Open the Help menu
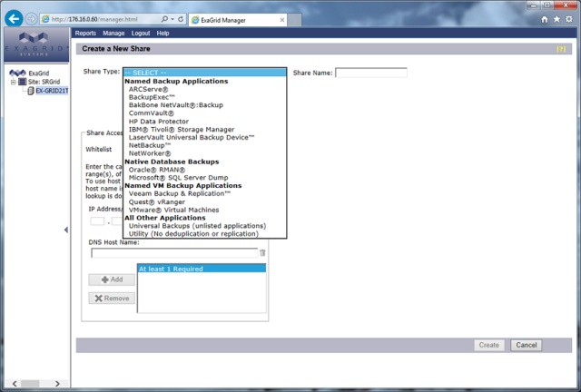581x392 pixels. [x=162, y=33]
